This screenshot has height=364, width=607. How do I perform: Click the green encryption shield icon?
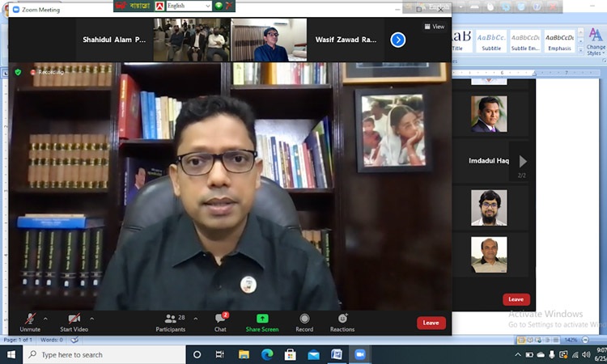[18, 72]
